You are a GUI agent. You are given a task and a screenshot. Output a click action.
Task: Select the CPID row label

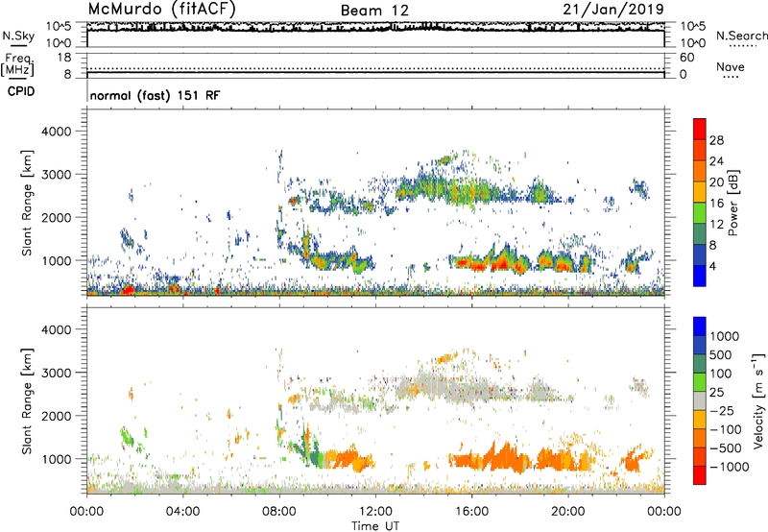click(21, 91)
